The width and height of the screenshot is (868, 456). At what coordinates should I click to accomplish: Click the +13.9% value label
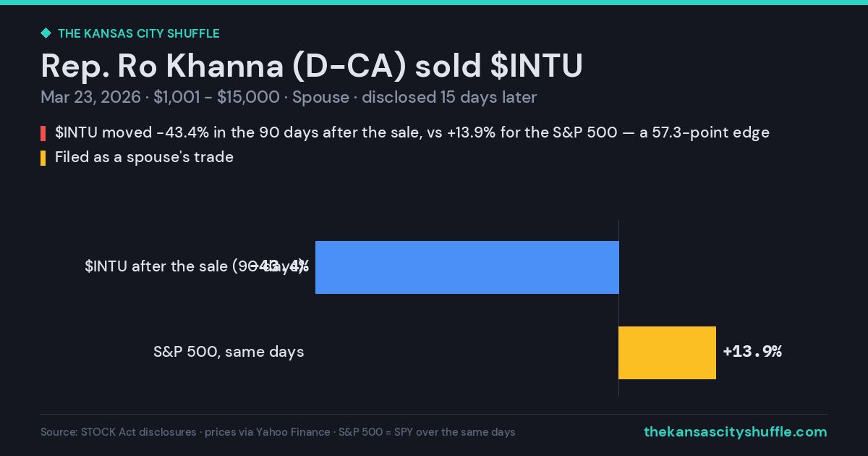tap(752, 352)
